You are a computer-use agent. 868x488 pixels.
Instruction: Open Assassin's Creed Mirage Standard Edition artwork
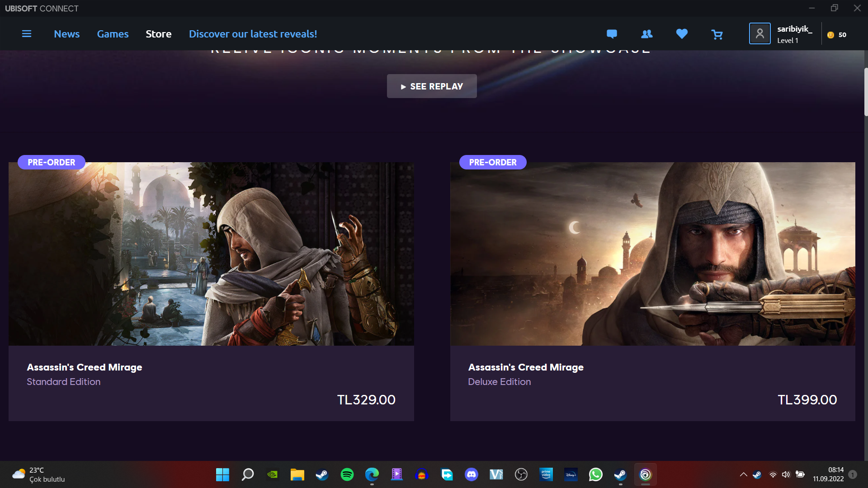[x=211, y=254]
